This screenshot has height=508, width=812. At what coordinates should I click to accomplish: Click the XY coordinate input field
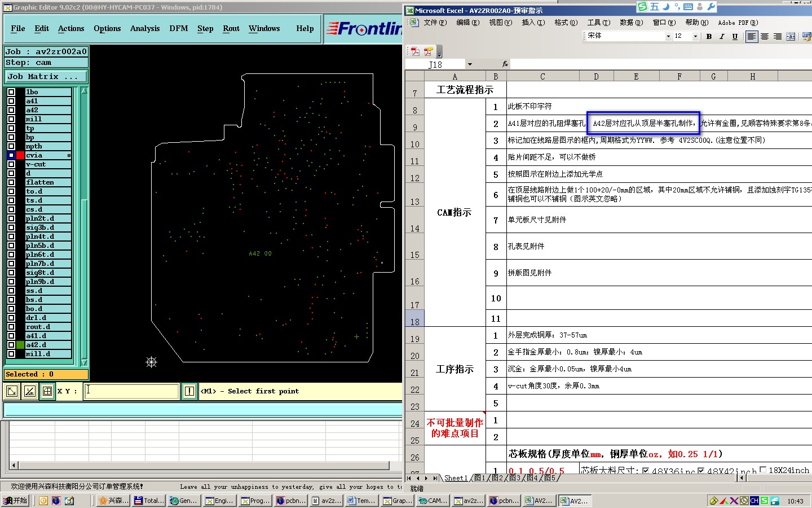pos(131,391)
